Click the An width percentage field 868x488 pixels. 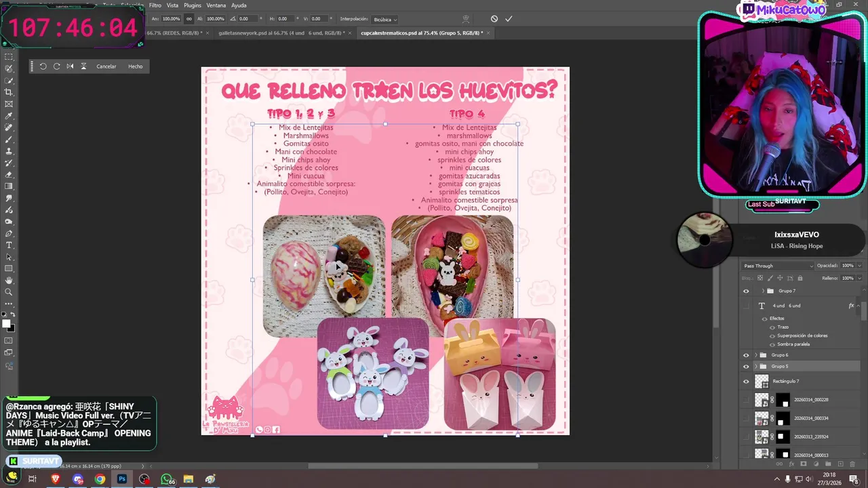171,19
